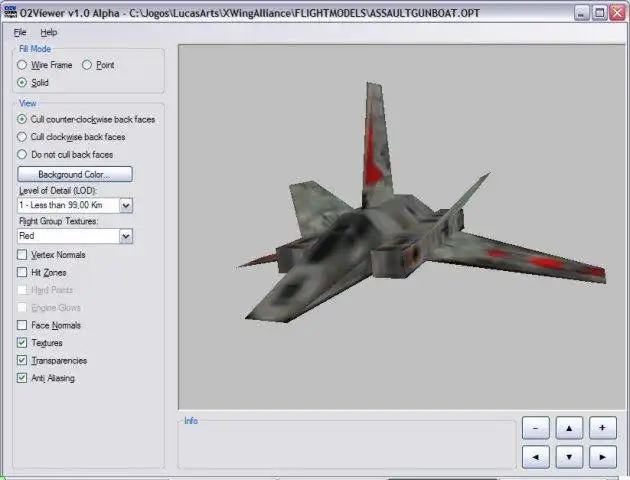Enable Face Normals checkbox
The height and width of the screenshot is (480, 630).
22,325
